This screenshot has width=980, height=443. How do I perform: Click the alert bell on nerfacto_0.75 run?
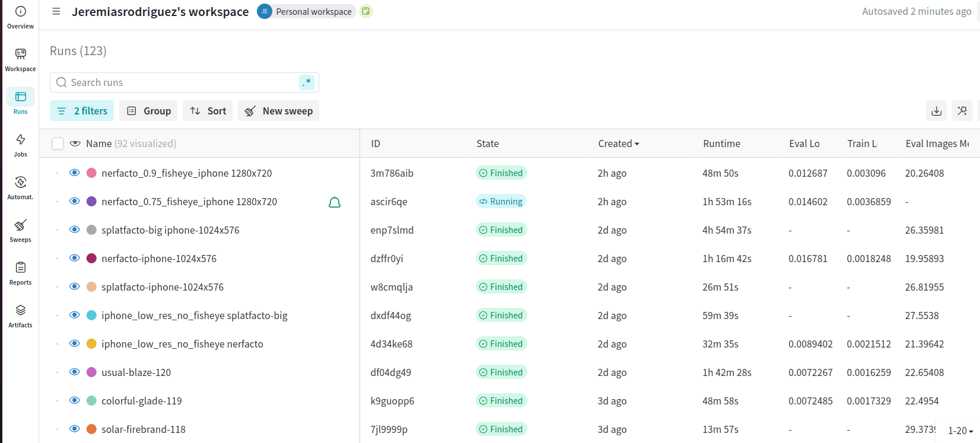(335, 202)
